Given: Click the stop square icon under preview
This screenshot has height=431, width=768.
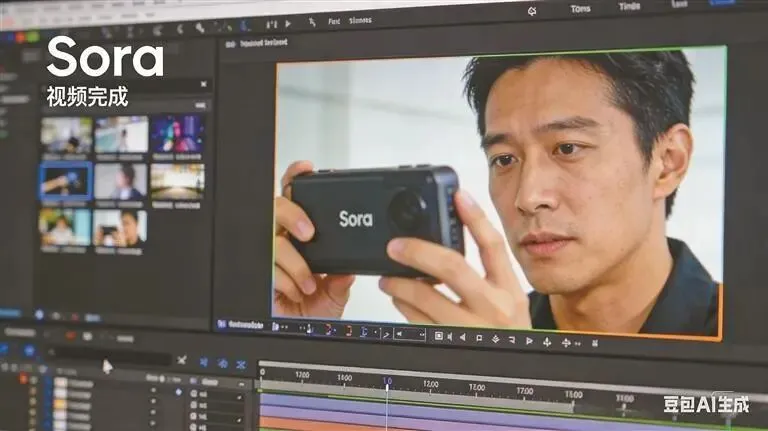Looking at the screenshot, I should coord(480,338).
